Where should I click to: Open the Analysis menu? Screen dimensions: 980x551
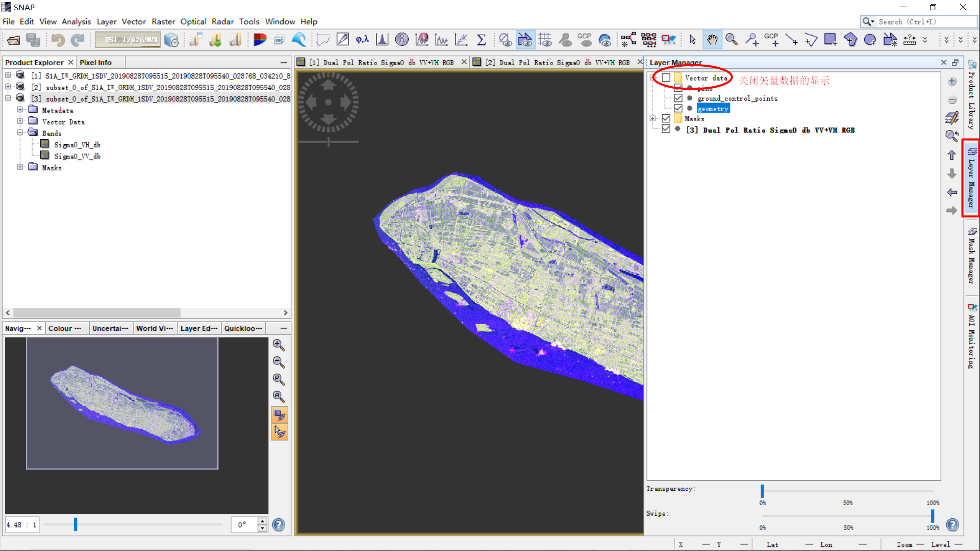click(76, 21)
